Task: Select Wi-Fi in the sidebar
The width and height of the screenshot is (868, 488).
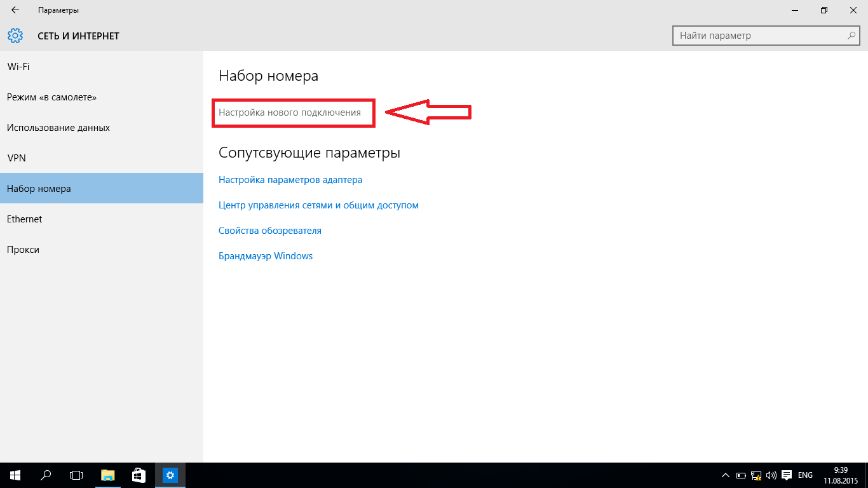Action: pos(102,67)
